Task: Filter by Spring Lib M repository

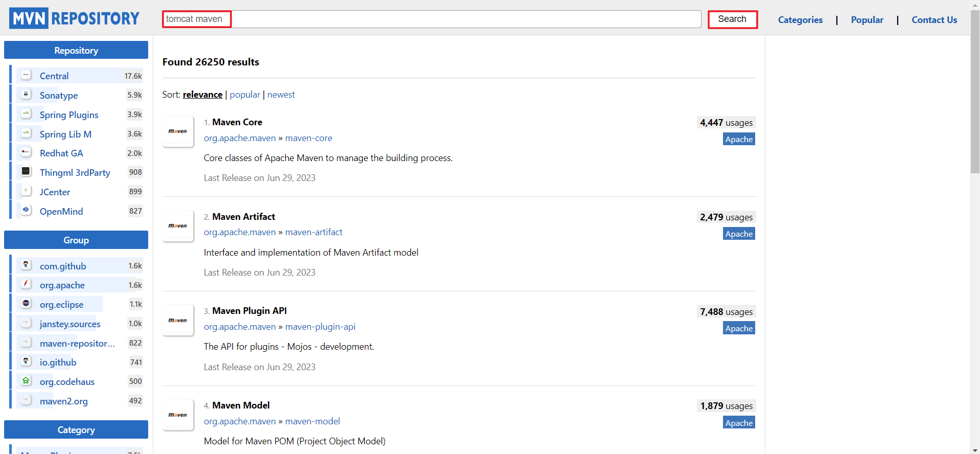Action: (x=65, y=134)
